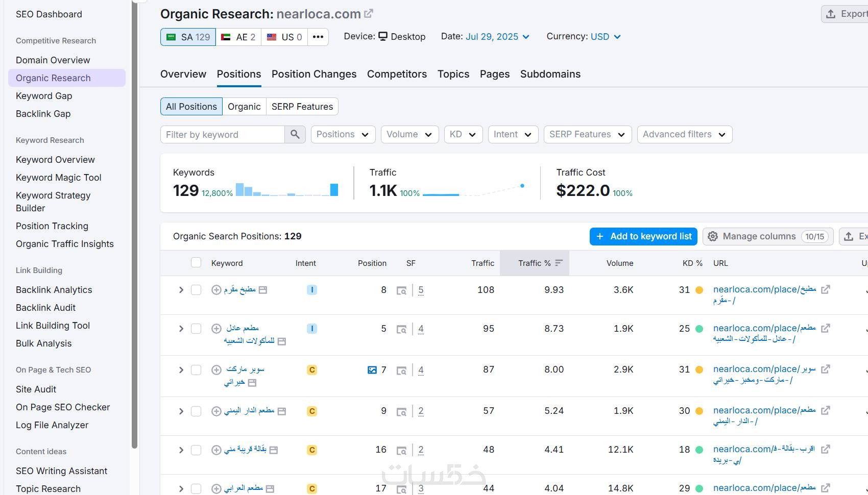The image size is (868, 495).
Task: Open the Currency USD dropdown
Action: tap(606, 37)
